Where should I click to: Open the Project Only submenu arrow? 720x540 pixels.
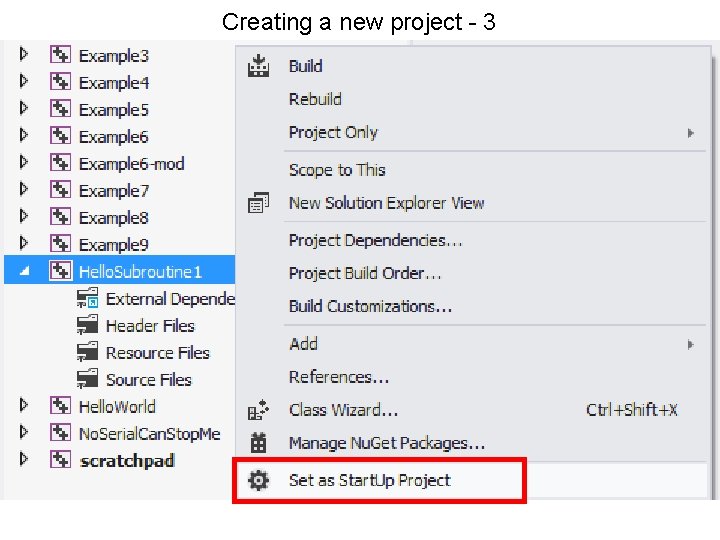(690, 133)
